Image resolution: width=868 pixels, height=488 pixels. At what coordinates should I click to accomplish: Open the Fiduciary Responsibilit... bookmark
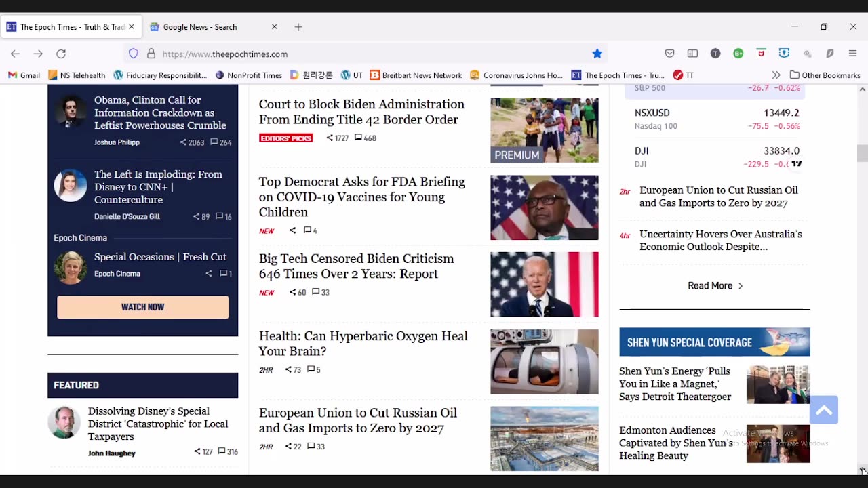160,75
